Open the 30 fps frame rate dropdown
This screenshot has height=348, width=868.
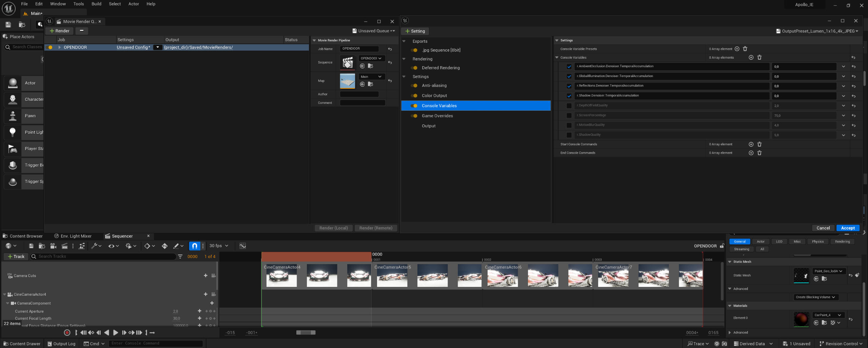pyautogui.click(x=219, y=246)
